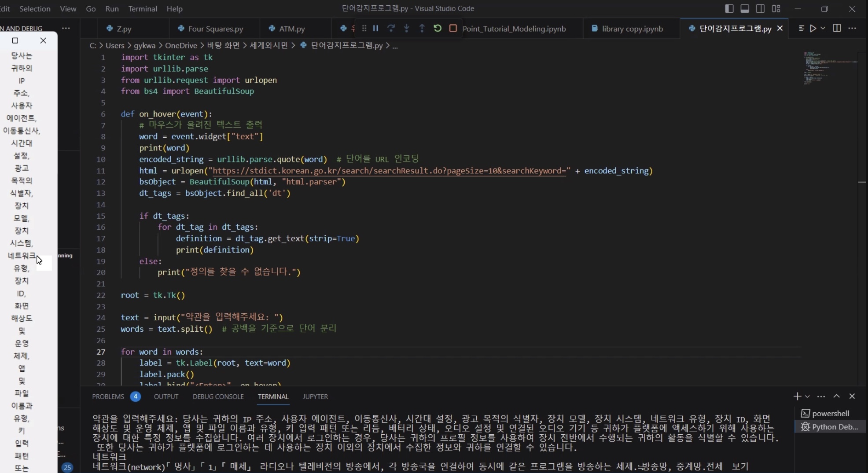The width and height of the screenshot is (868, 473).
Task: Pause the running debug session
Action: [375, 28]
